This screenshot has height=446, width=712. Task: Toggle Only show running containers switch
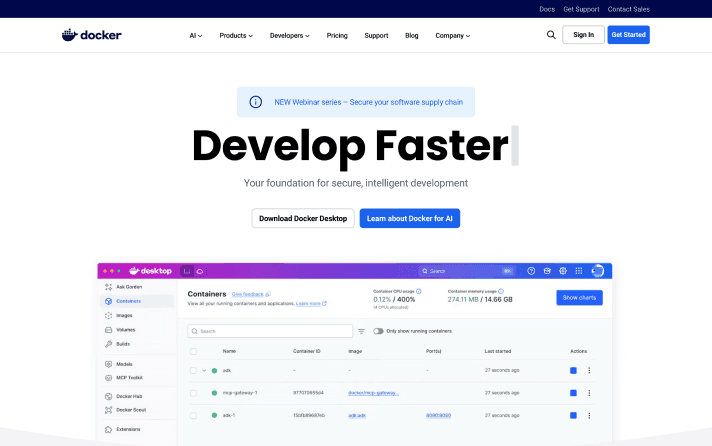378,331
